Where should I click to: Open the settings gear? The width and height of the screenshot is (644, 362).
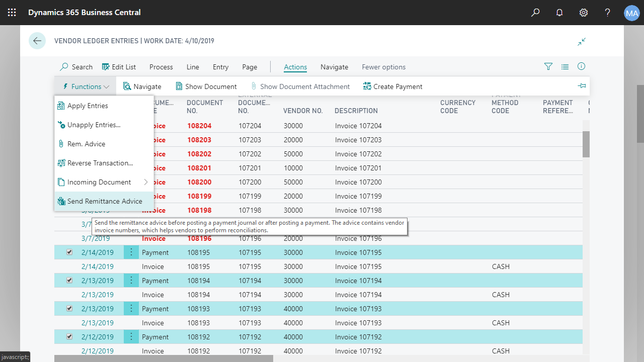coord(584,13)
